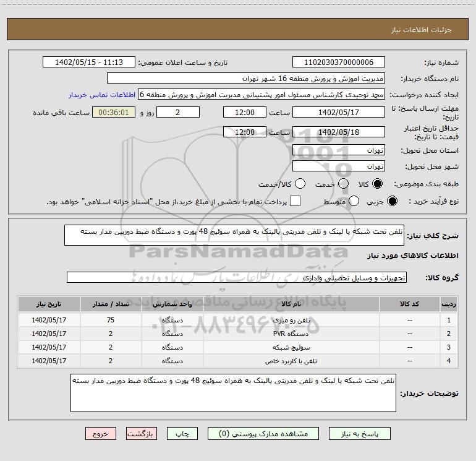Open the اطلاعات تماس خریدار link

point(102,95)
